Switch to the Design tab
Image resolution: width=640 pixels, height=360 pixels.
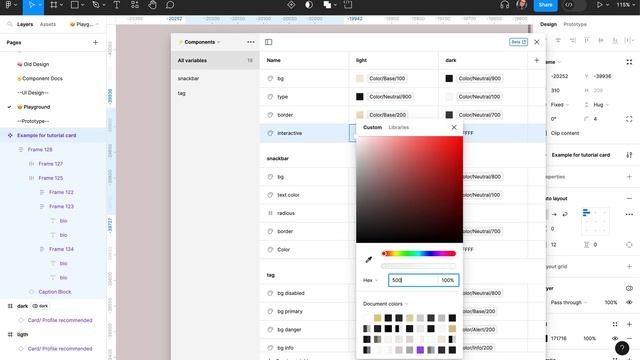click(x=548, y=24)
